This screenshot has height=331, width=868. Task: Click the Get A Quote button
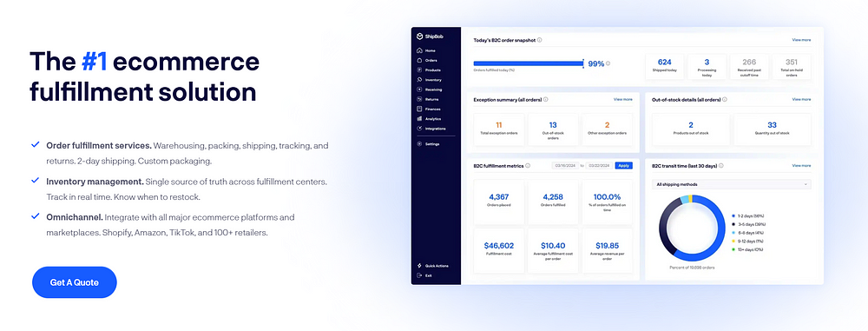pos(74,282)
